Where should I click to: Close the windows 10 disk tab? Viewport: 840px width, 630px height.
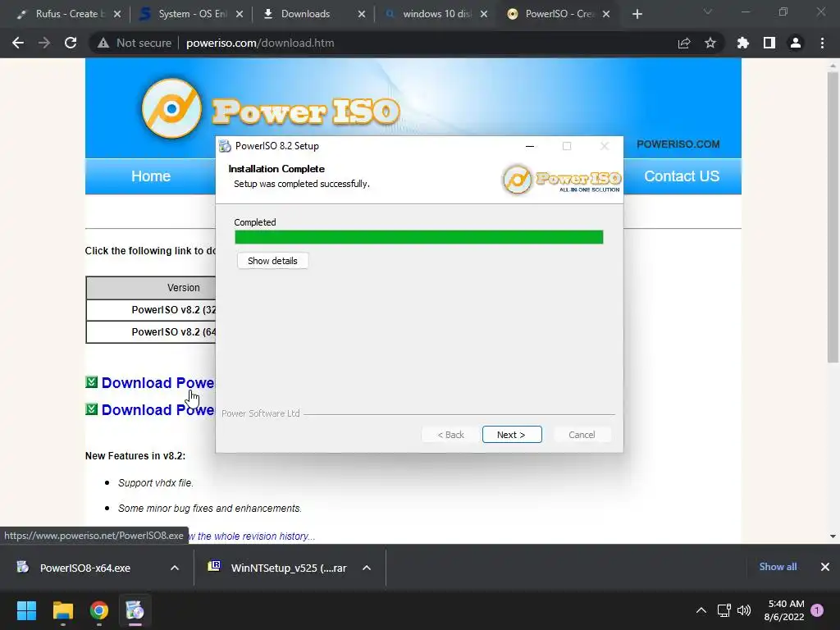[x=484, y=14]
